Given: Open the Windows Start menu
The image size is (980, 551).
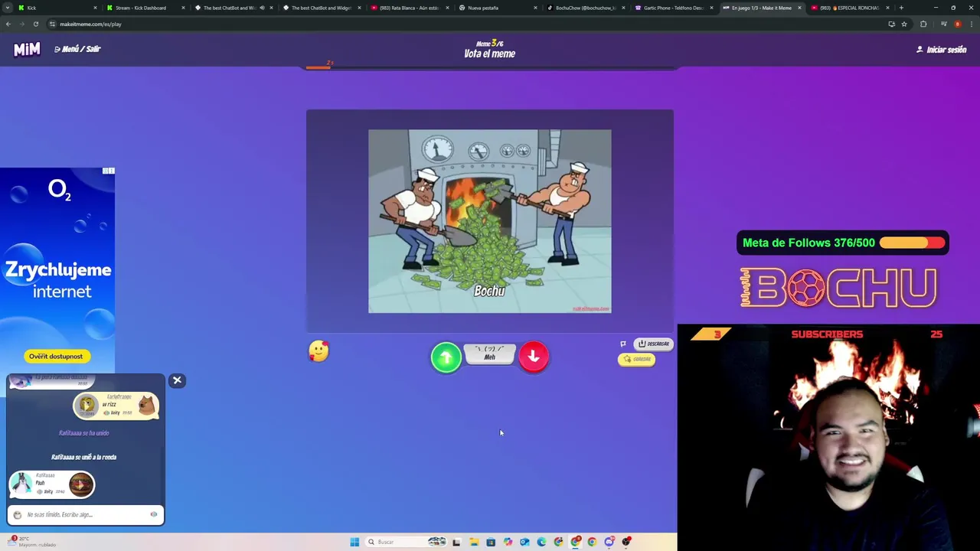Looking at the screenshot, I should click(354, 542).
